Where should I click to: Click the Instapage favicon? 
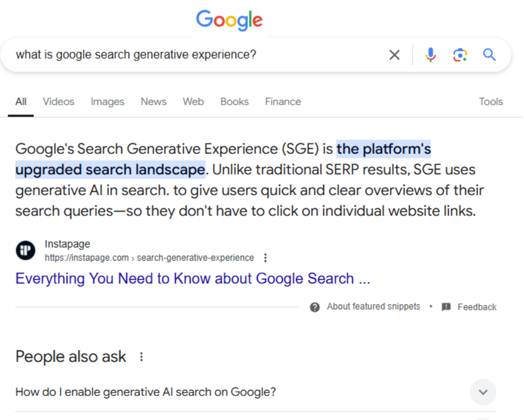(x=26, y=250)
